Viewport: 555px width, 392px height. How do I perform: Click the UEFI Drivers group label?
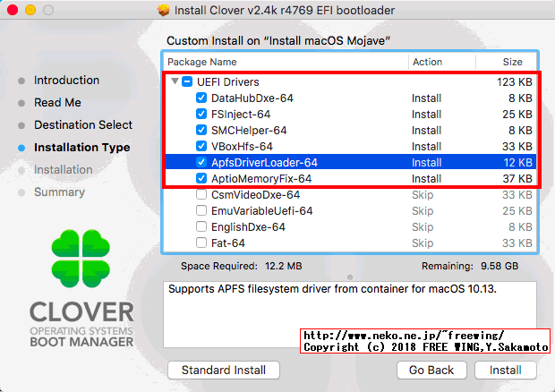pos(228,82)
